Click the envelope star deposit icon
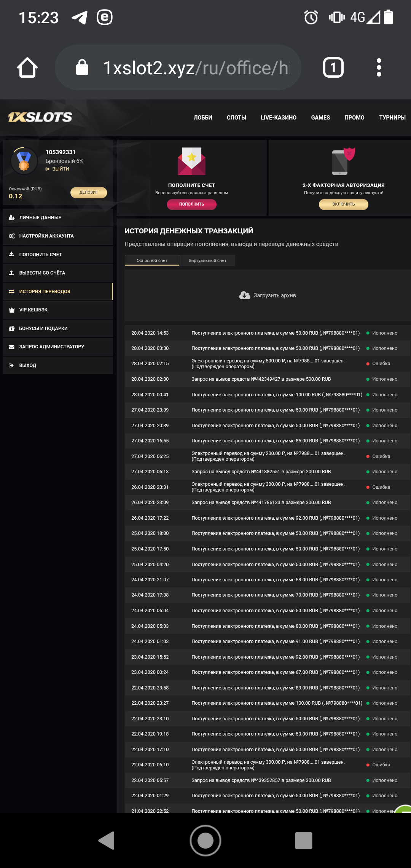 tap(191, 161)
